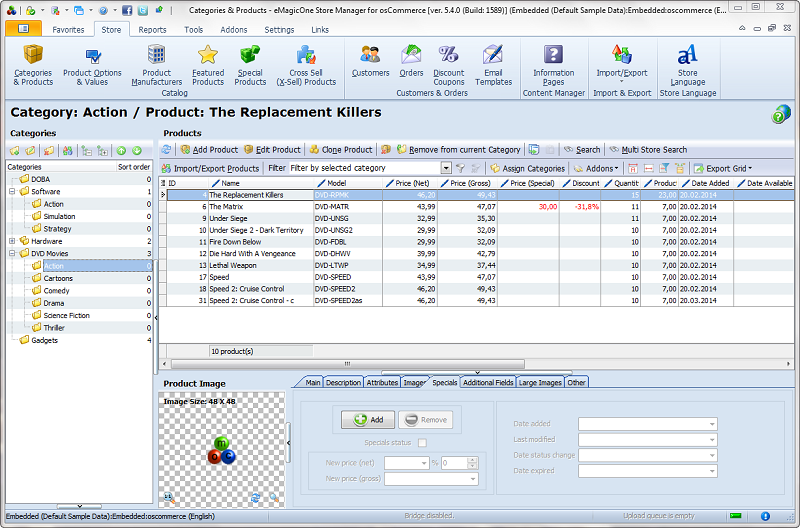
Task: Switch to the Favorites ribbon tab
Action: tap(68, 30)
